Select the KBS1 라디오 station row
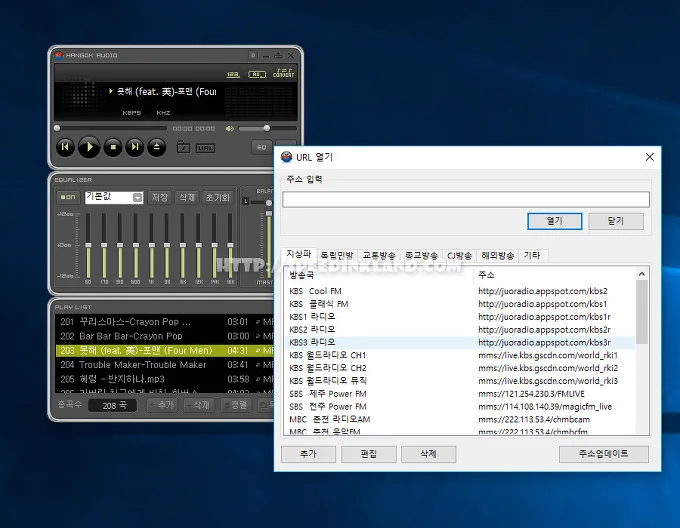680x528 pixels. [460, 316]
